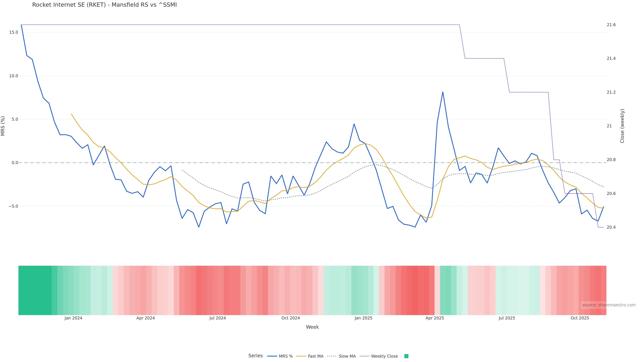Screen dimensions: 644x362
Task: Click the chart title Rocket Internet SE
Action: coord(104,5)
